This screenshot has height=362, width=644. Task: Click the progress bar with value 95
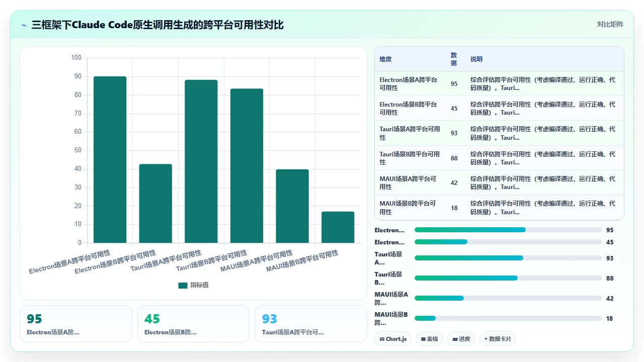coord(508,230)
